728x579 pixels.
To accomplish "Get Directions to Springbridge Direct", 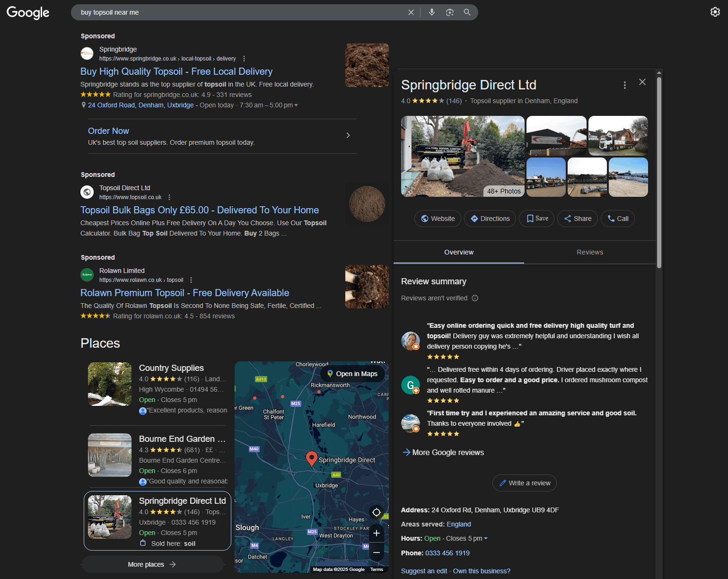I will [490, 219].
